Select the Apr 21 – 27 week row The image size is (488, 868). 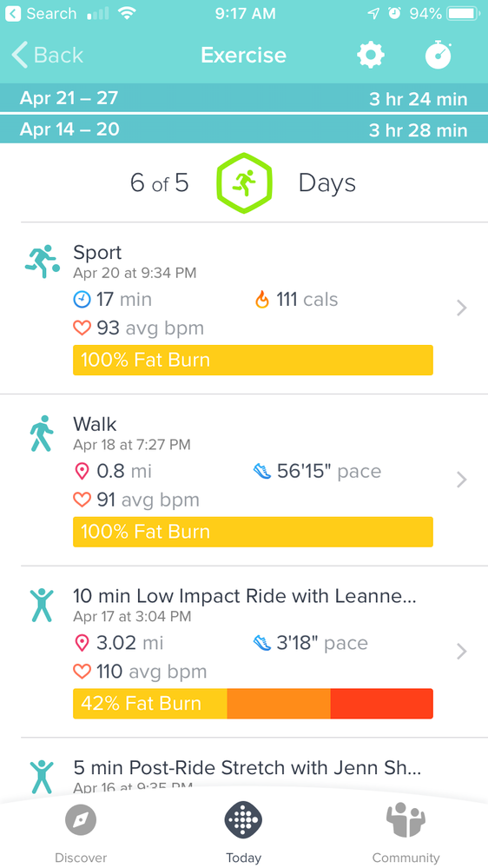point(244,98)
